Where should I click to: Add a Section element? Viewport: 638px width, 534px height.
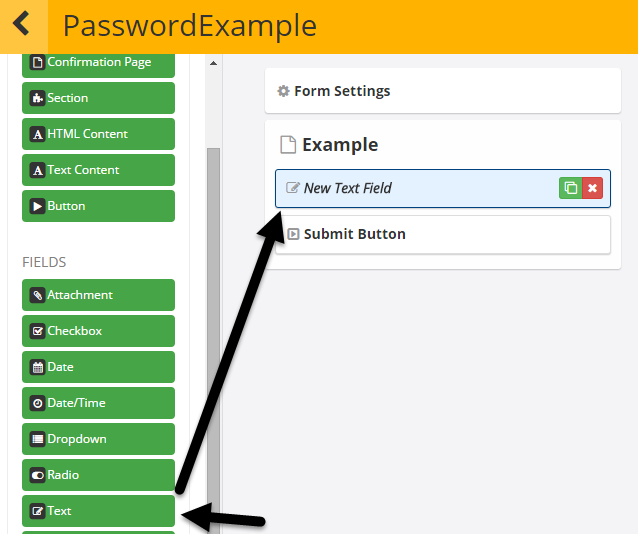98,98
